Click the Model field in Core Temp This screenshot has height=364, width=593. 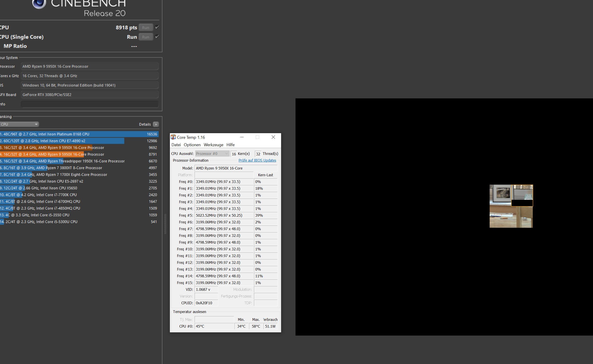pyautogui.click(x=236, y=168)
